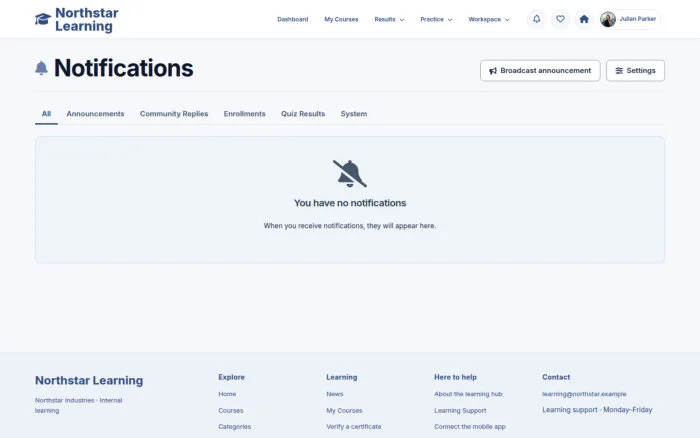Open My Courses in the top navigation

[341, 20]
